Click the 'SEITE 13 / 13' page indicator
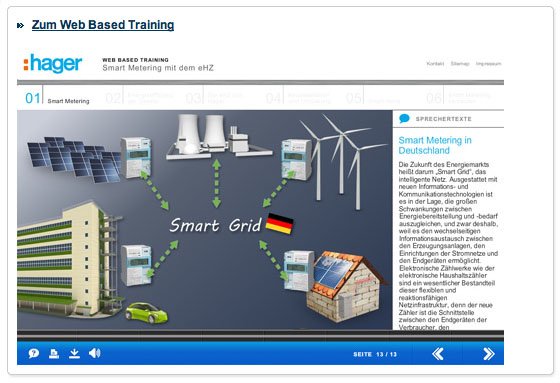This screenshot has height=383, width=560. 375,354
